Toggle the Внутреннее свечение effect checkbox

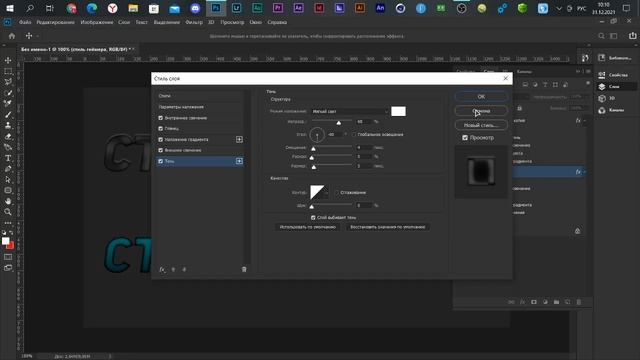tap(160, 118)
